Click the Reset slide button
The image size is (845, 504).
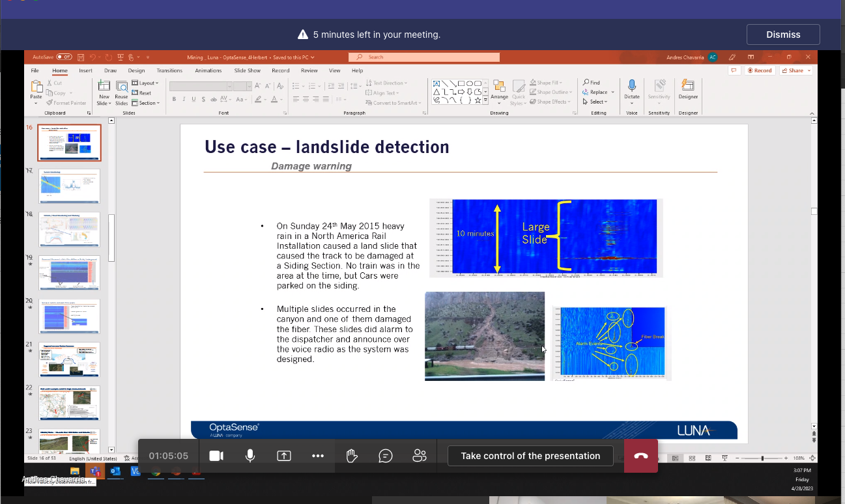tap(142, 93)
